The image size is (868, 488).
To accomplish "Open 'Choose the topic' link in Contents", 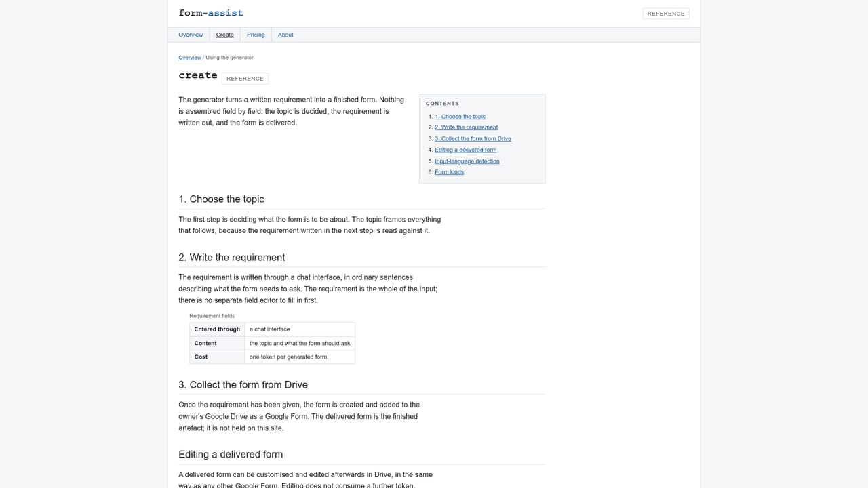I will point(460,117).
